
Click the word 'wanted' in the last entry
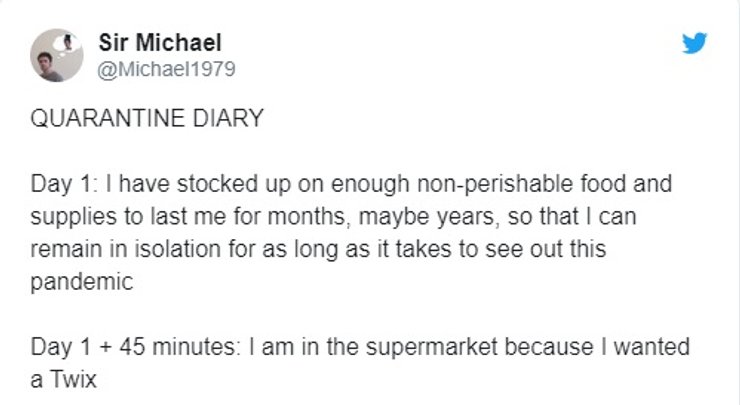coord(654,349)
